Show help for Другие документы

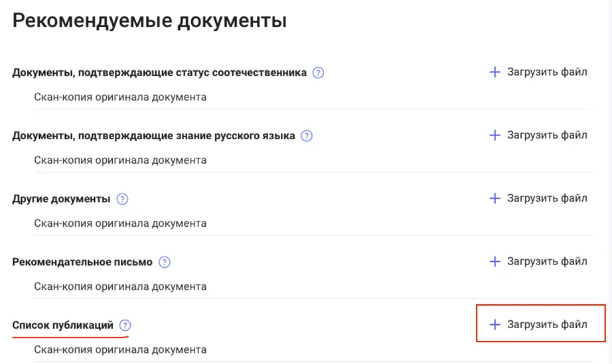122,199
